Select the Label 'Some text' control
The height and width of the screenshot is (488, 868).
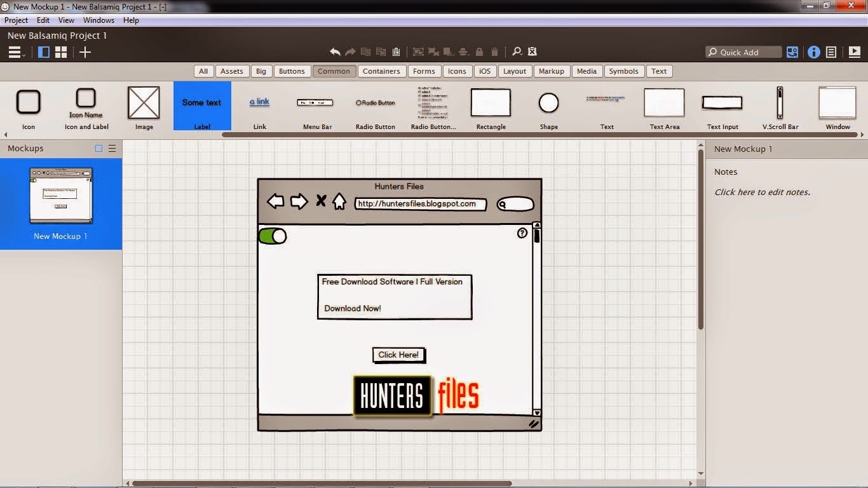coord(202,106)
